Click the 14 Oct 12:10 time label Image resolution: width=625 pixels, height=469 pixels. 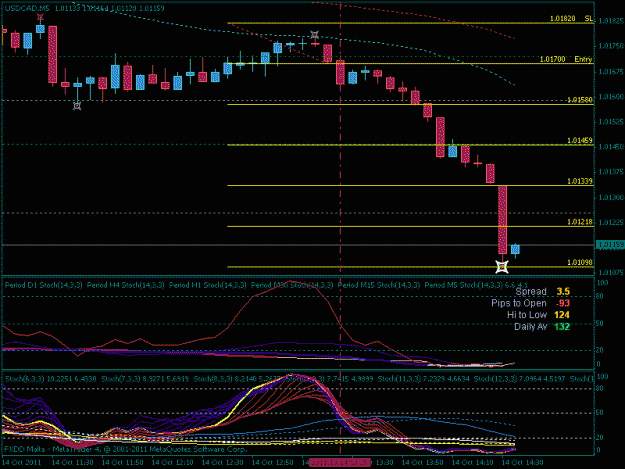coord(173,462)
